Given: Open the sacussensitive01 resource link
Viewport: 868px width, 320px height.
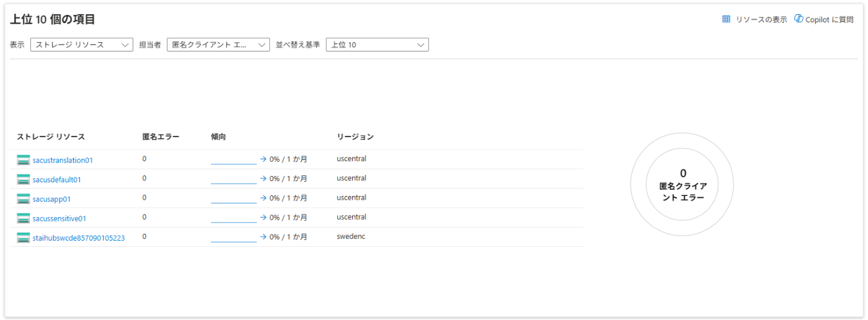Looking at the screenshot, I should [60, 218].
